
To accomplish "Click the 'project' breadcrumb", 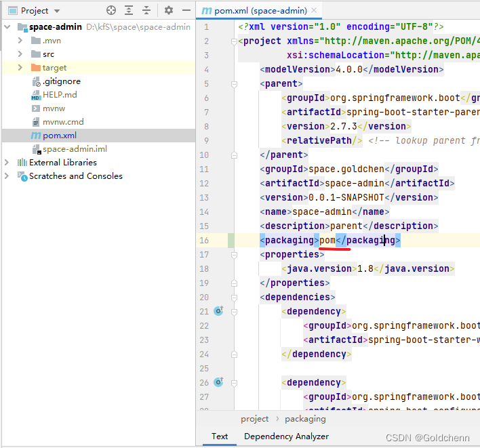I will (x=254, y=419).
